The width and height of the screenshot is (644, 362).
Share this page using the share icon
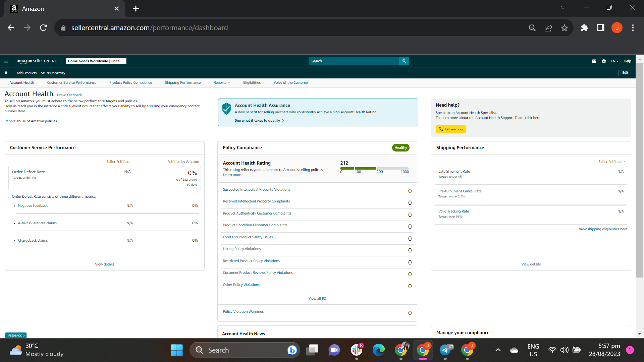point(548,28)
